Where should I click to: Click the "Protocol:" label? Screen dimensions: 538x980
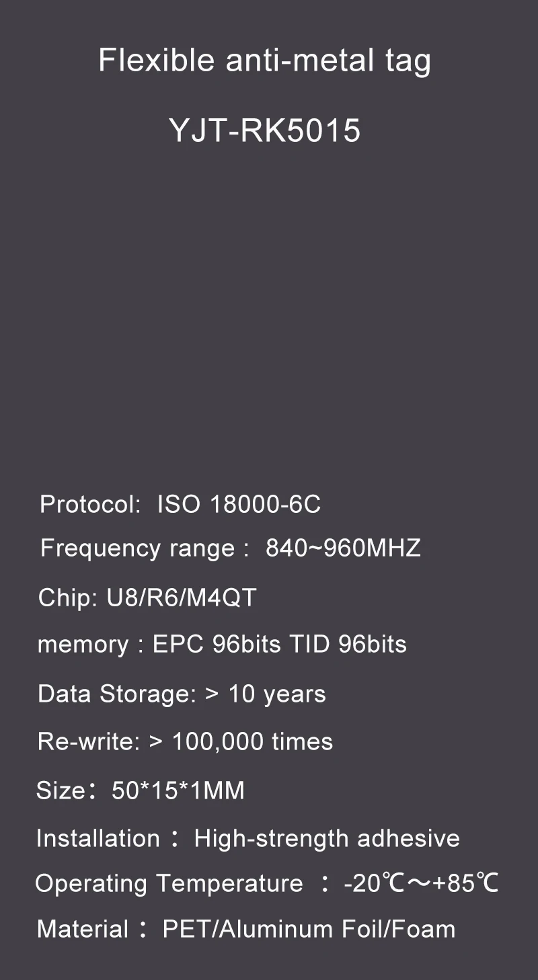(90, 504)
